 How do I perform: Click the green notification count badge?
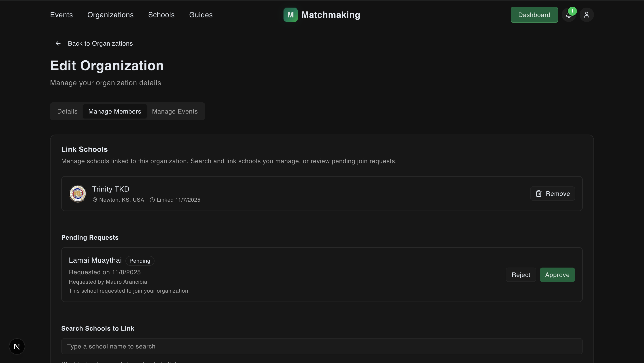(x=572, y=11)
